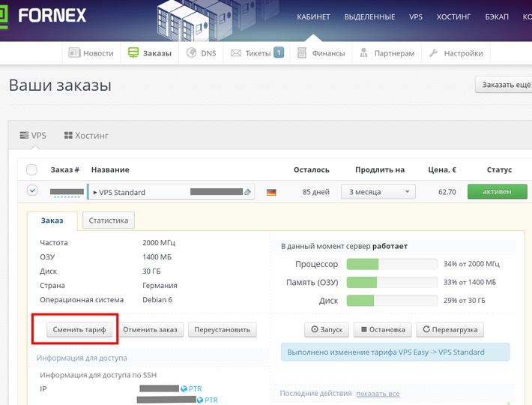Open Партнерам section

point(387,53)
